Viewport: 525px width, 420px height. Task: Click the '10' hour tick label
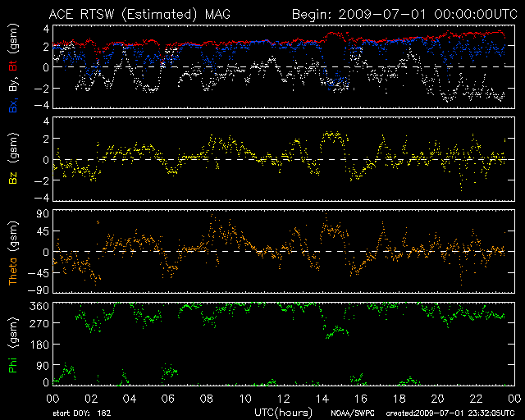point(245,399)
